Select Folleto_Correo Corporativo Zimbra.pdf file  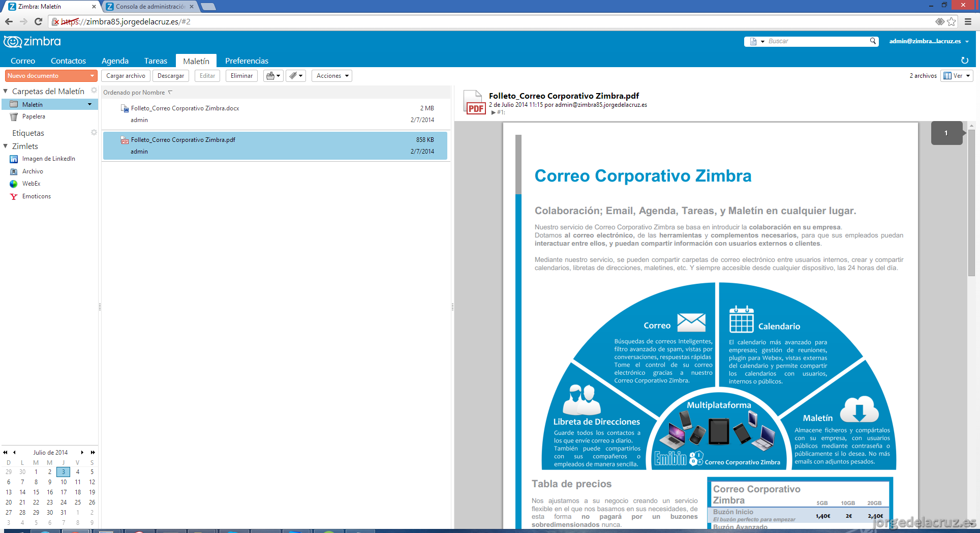[275, 145]
